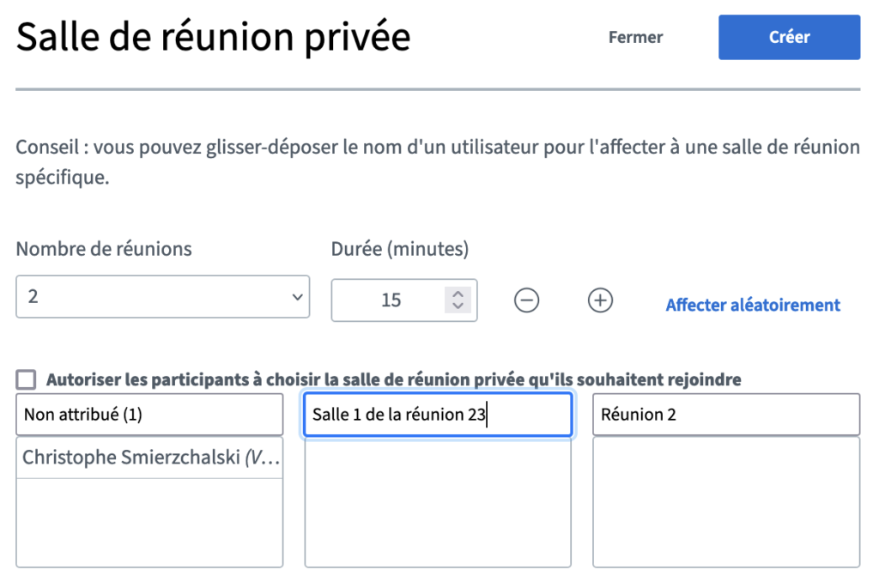The image size is (879, 588).
Task: Click the Affecter aléatoirement link
Action: (753, 305)
